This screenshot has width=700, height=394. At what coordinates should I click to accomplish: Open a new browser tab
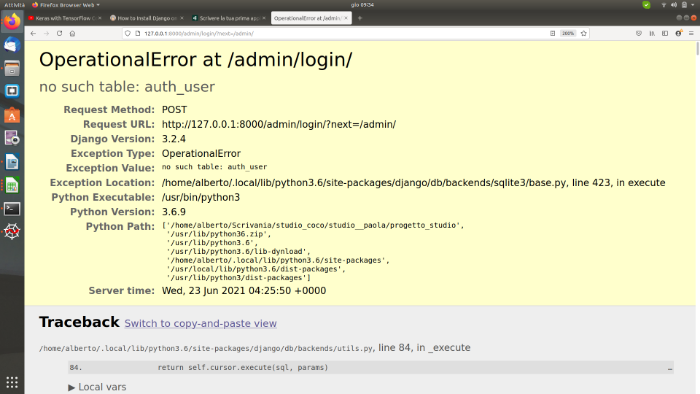click(360, 18)
